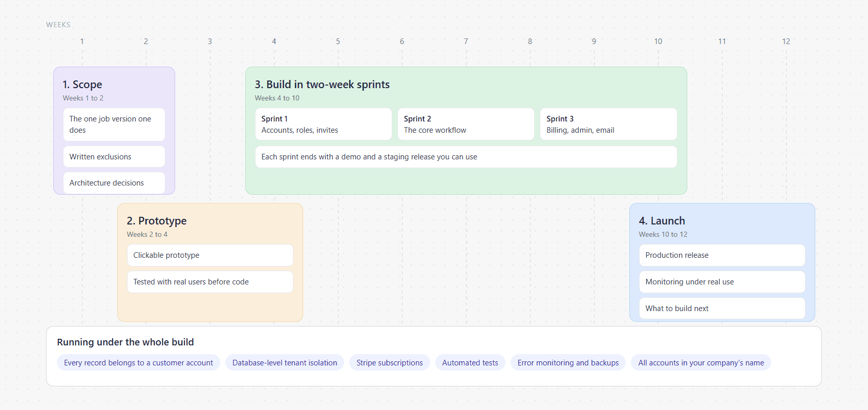Click the 'WEEKS' axis label
868x410 pixels.
[58, 25]
